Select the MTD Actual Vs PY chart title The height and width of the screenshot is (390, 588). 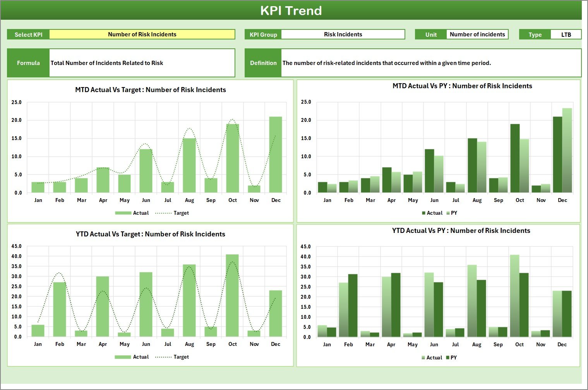462,86
